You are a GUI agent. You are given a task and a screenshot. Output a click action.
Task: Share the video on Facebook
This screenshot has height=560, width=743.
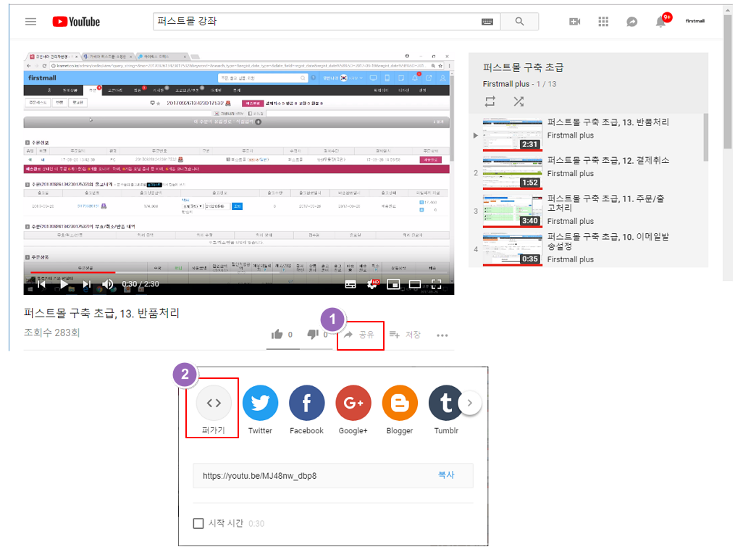coord(306,403)
